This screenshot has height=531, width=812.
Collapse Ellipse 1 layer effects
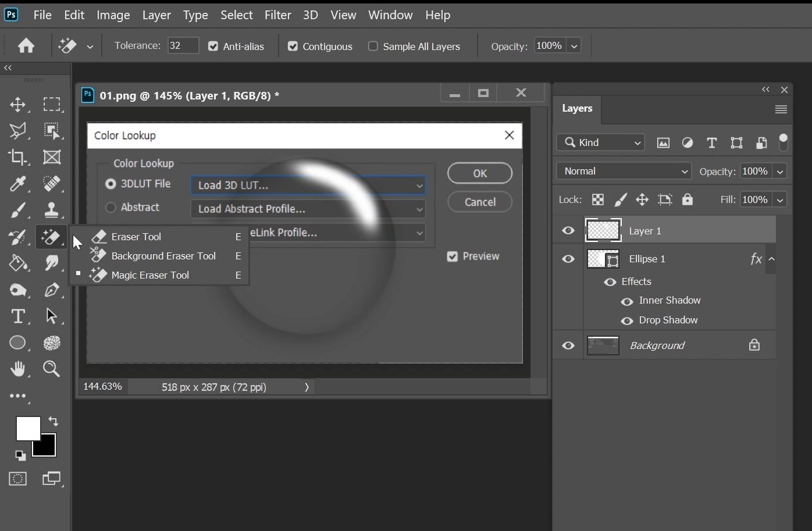click(x=772, y=259)
